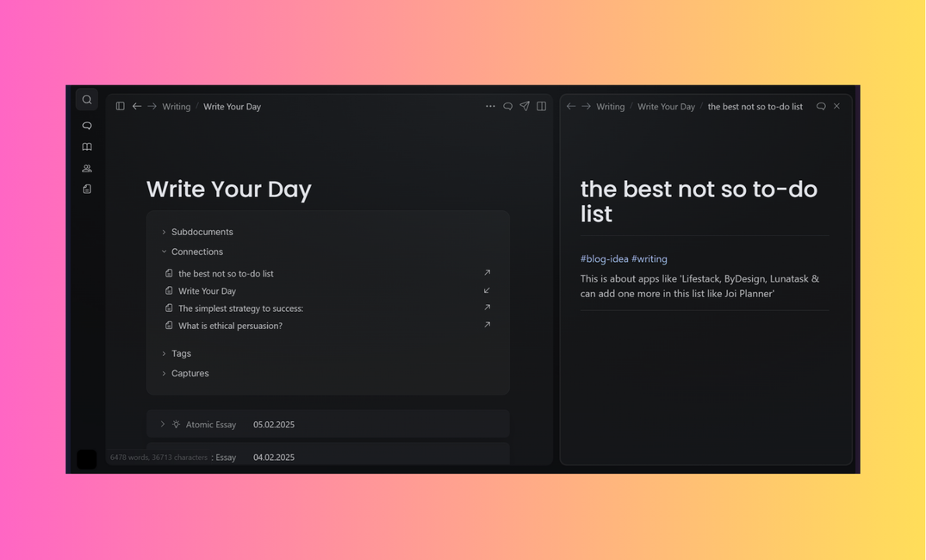Viewport: 926px width, 560px height.
Task: Click document icon beside 'the best not so to-do list'
Action: click(169, 273)
